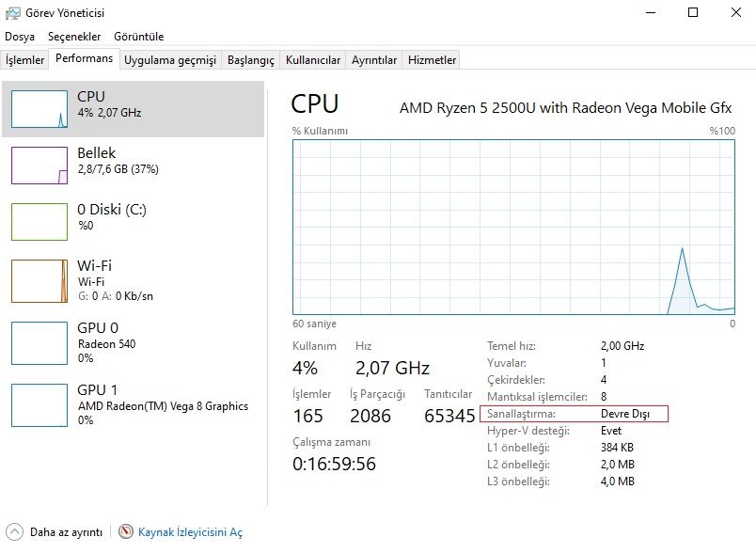Switch to the İşlemler tab
The height and width of the screenshot is (553, 756).
click(25, 60)
